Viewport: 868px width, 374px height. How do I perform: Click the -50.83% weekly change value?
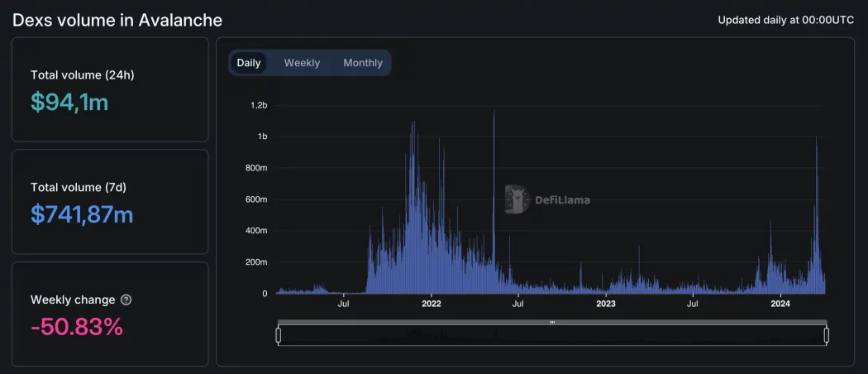click(77, 327)
